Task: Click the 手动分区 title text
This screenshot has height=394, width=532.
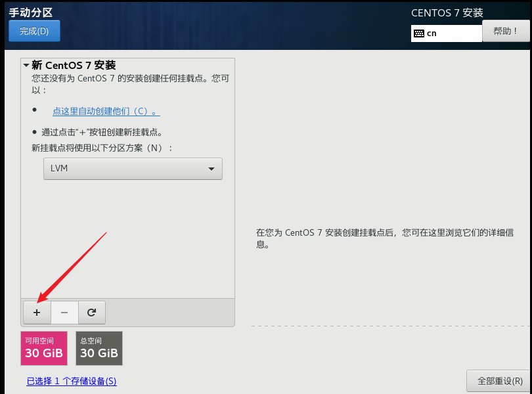Action: point(31,12)
